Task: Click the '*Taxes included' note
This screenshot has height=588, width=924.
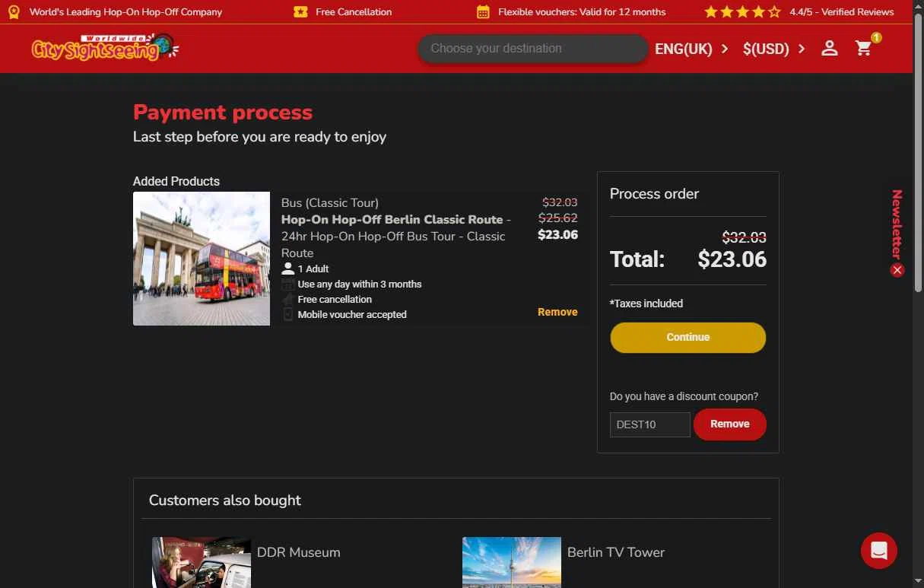Action: click(x=646, y=304)
